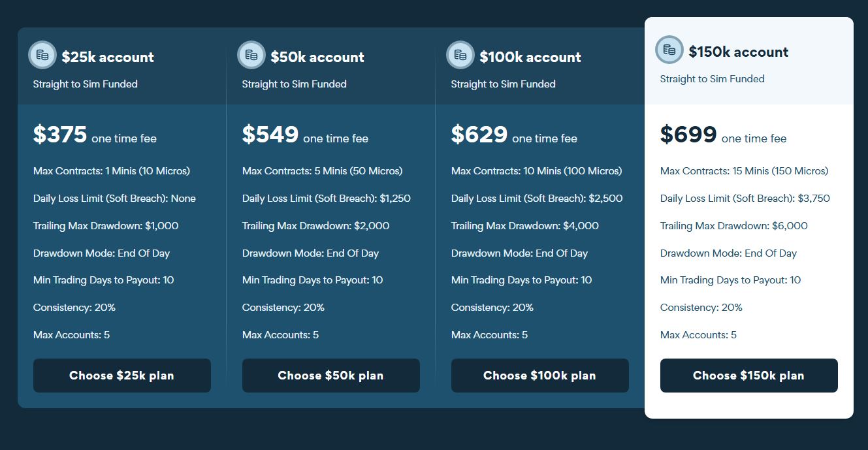This screenshot has height=450, width=868.
Task: Choose the $100k plan
Action: (540, 376)
